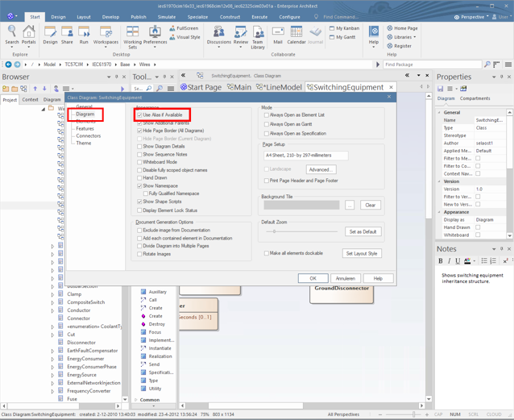Screen dimensions: 514x420
Task: Open the Libraries dropdown
Action: click(x=401, y=37)
